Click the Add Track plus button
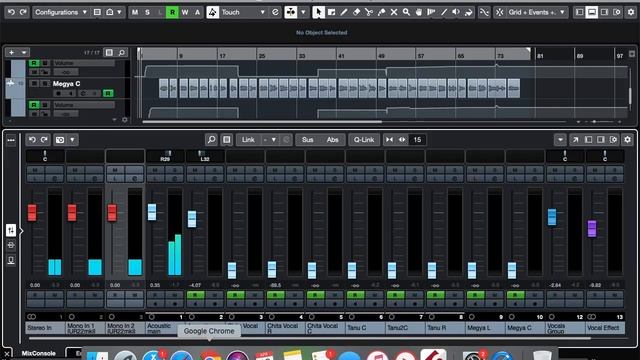The height and width of the screenshot is (360, 640). click(x=11, y=53)
